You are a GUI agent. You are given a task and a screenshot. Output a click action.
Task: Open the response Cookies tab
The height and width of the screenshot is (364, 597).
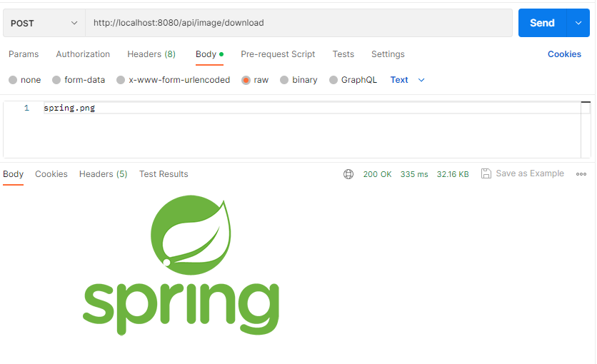point(51,174)
